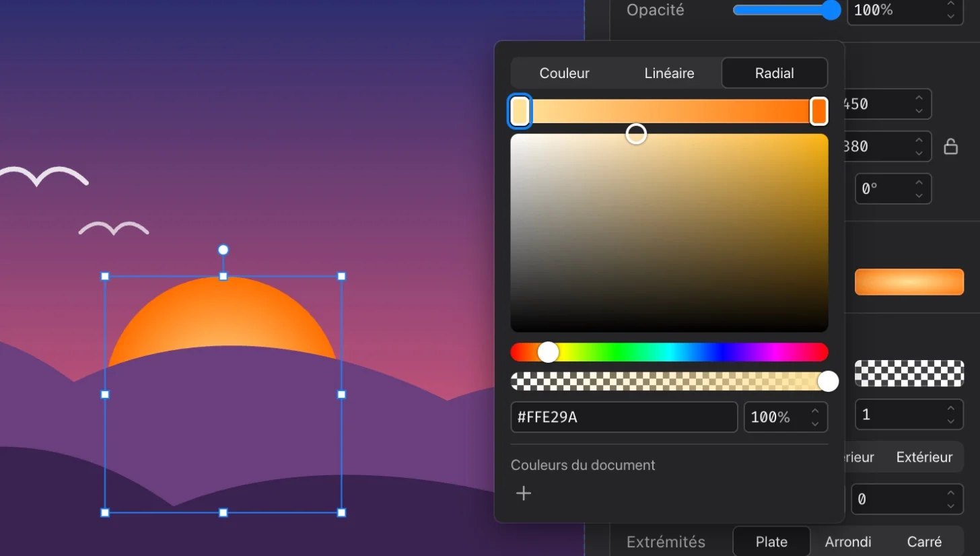Select the orange gradient stop
The height and width of the screenshot is (556, 980).
[x=818, y=111]
